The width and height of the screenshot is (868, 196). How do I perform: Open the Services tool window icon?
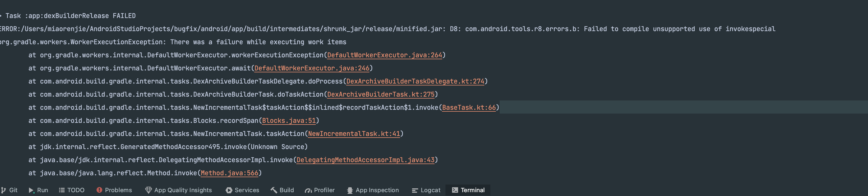pos(229,190)
